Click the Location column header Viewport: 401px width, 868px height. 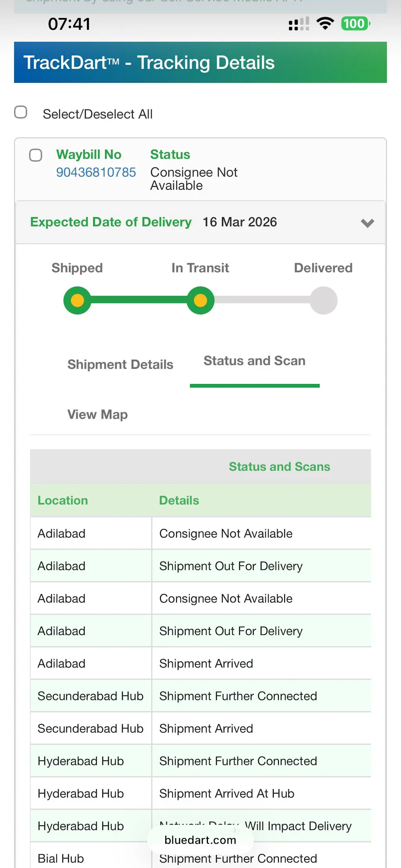pyautogui.click(x=63, y=500)
